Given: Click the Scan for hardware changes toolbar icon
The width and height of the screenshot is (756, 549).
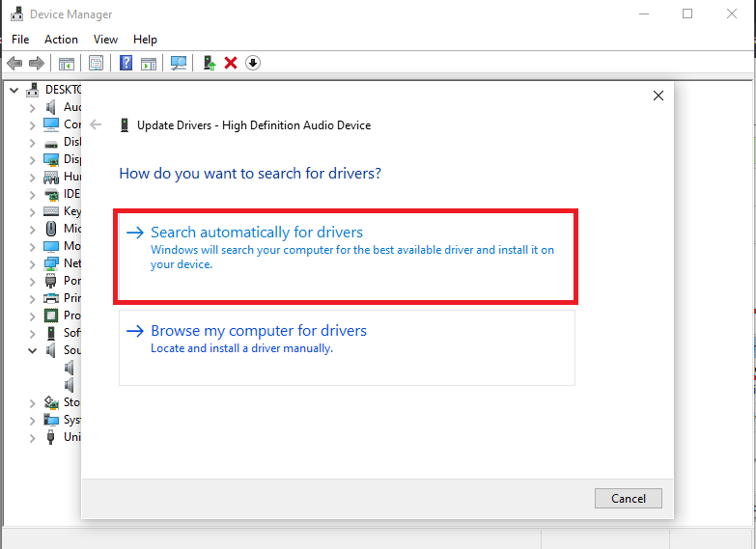Looking at the screenshot, I should tap(179, 63).
